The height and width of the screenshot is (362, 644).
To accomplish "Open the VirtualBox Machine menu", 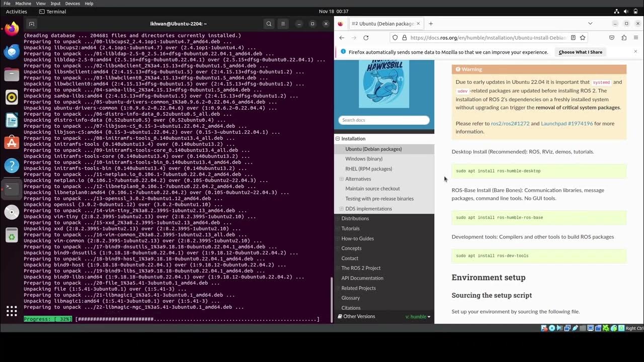I will coord(23,4).
